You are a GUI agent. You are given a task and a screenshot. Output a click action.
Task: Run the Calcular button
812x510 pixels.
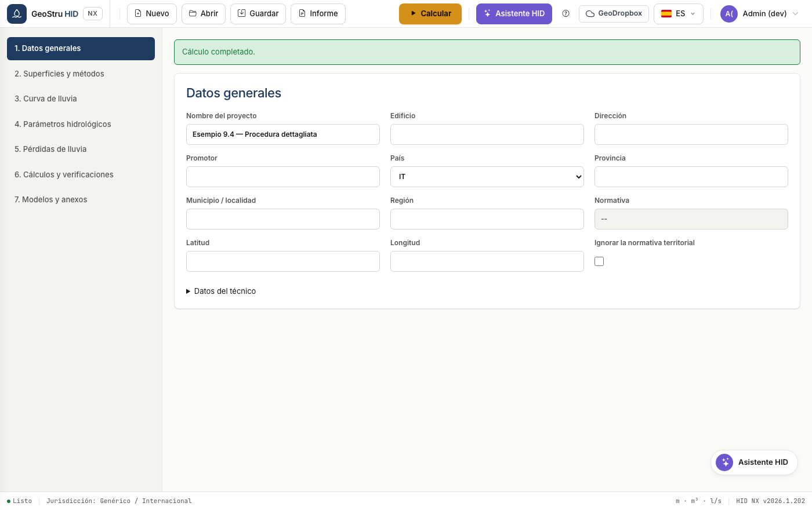[x=430, y=14]
